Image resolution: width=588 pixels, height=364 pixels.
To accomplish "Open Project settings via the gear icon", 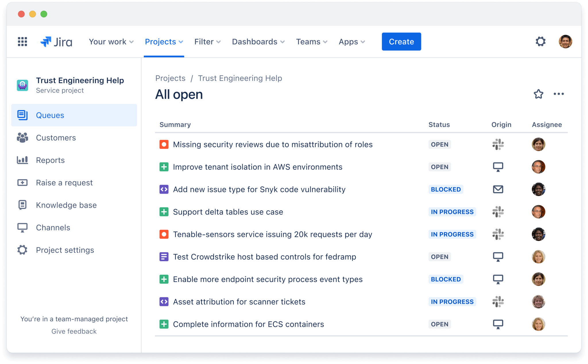I will tap(65, 250).
